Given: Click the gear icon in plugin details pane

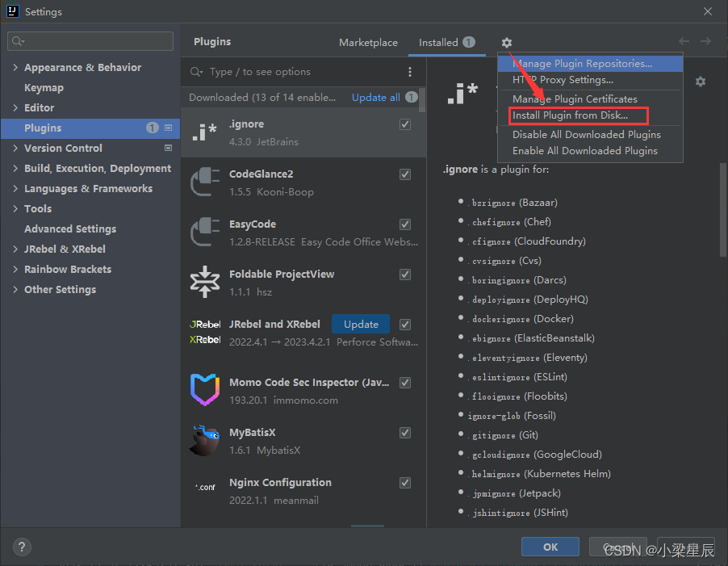Looking at the screenshot, I should click(x=700, y=82).
